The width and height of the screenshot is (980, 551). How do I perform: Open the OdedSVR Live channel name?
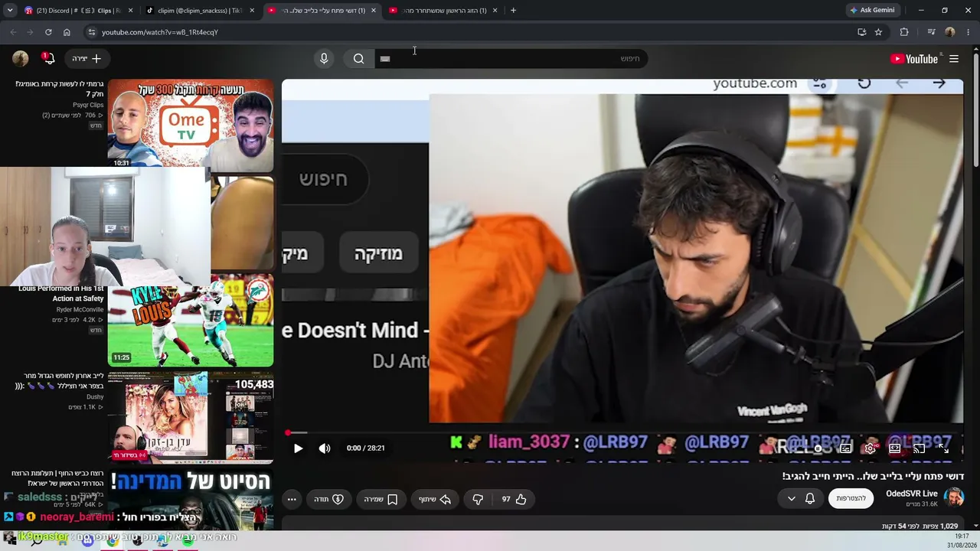(912, 494)
